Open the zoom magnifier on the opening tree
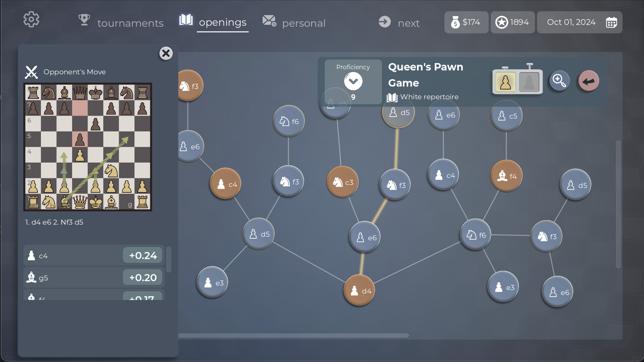Screen dimensions: 644x362 [x=558, y=80]
